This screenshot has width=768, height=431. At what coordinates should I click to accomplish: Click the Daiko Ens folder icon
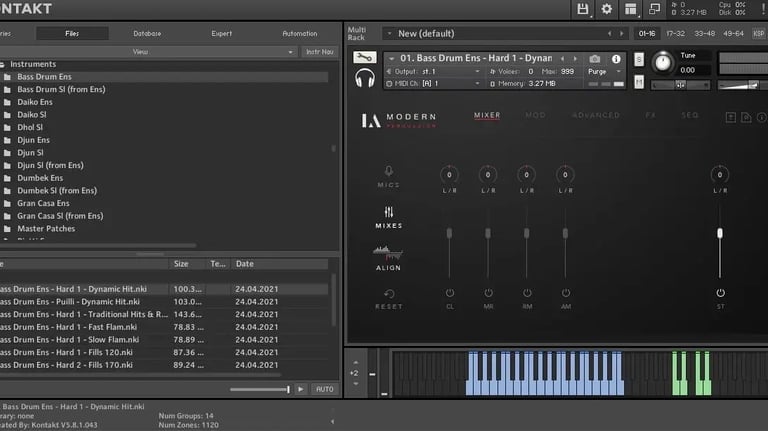coord(7,102)
